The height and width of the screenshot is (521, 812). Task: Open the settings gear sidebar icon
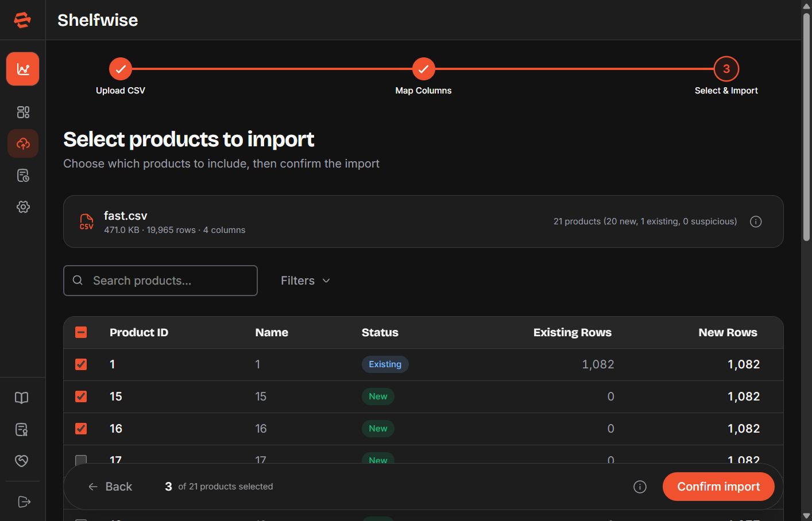(x=23, y=207)
